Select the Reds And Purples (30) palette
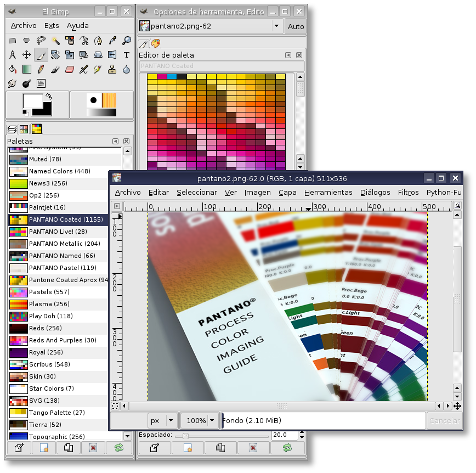Viewport: 476px width, 473px height. [58, 340]
